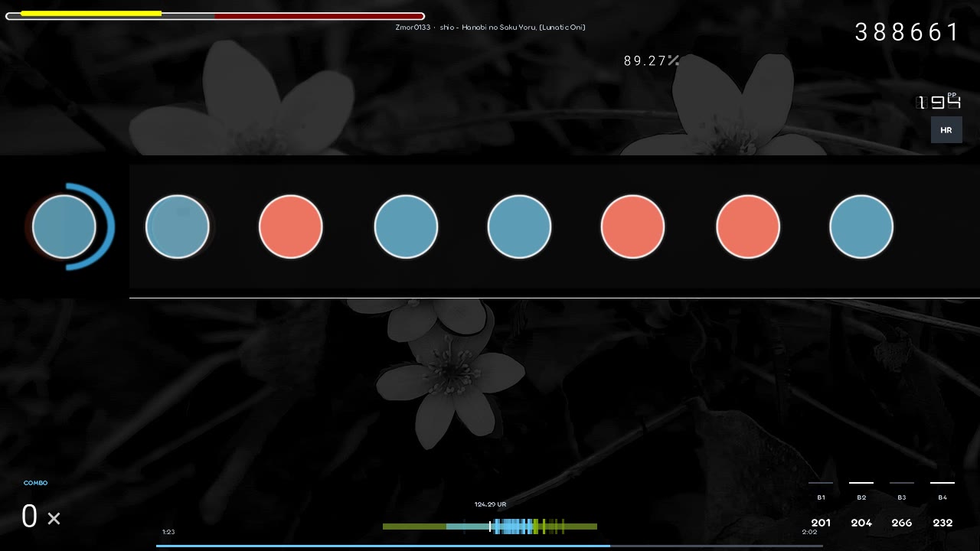Image resolution: width=980 pixels, height=551 pixels.
Task: Click the song progress bar at bottom
Action: pyautogui.click(x=489, y=546)
